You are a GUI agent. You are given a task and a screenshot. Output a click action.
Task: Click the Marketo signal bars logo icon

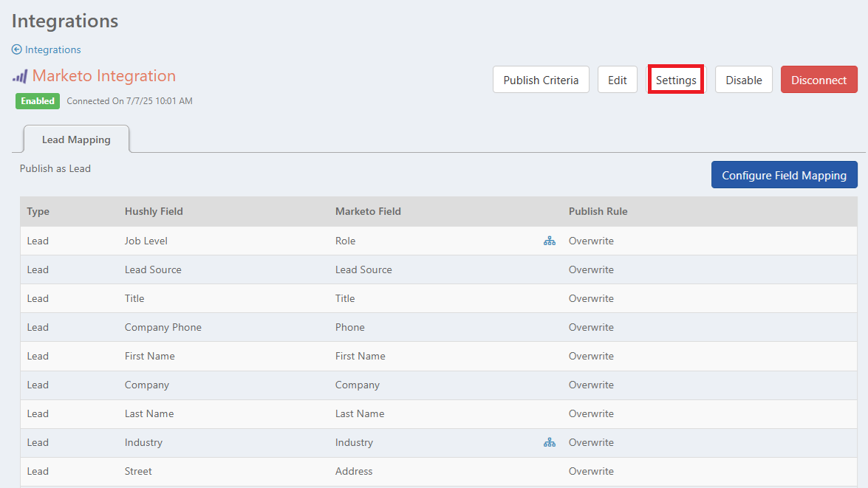[x=20, y=76]
